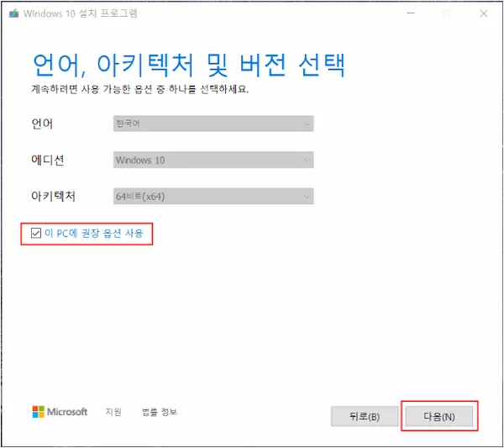Screen dimensions: 504x448
Task: Click the '계속하려면 사용 가능한 옵션' instruction text
Action: pyautogui.click(x=139, y=89)
